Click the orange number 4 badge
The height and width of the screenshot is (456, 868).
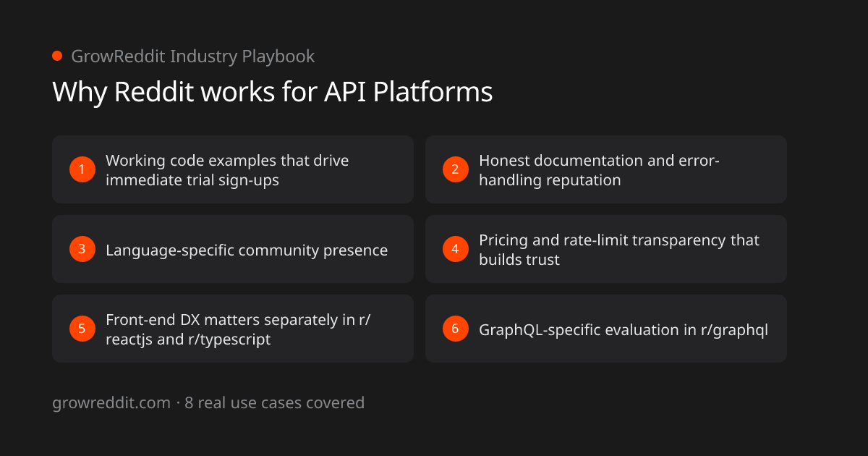click(x=455, y=249)
